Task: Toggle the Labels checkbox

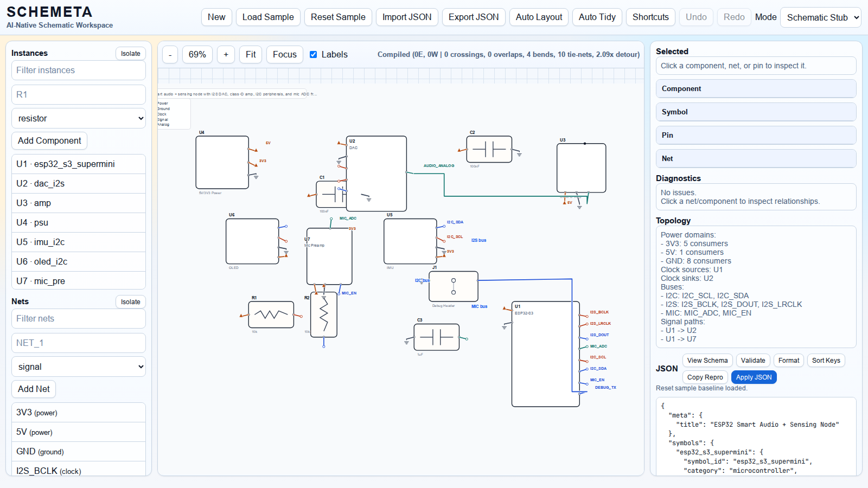Action: pos(314,54)
